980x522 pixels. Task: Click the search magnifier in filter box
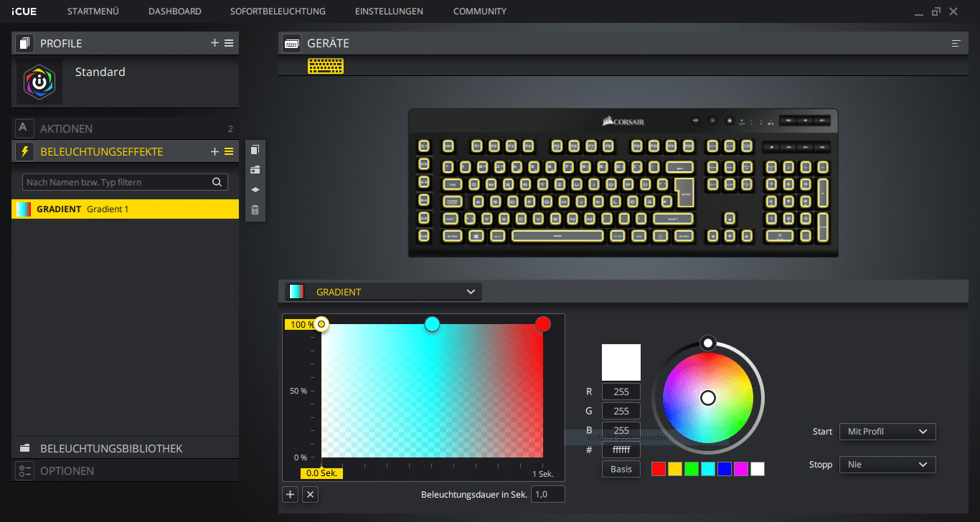(x=217, y=182)
